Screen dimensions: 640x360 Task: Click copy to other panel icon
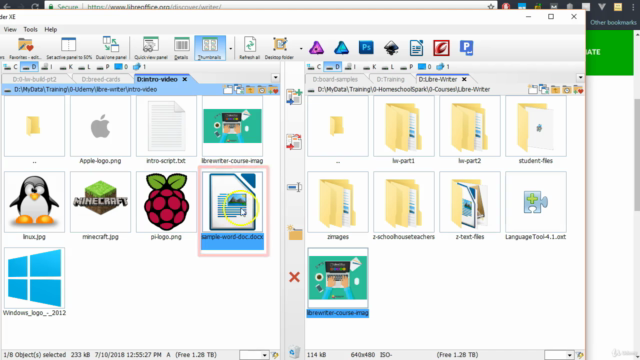coord(294,97)
